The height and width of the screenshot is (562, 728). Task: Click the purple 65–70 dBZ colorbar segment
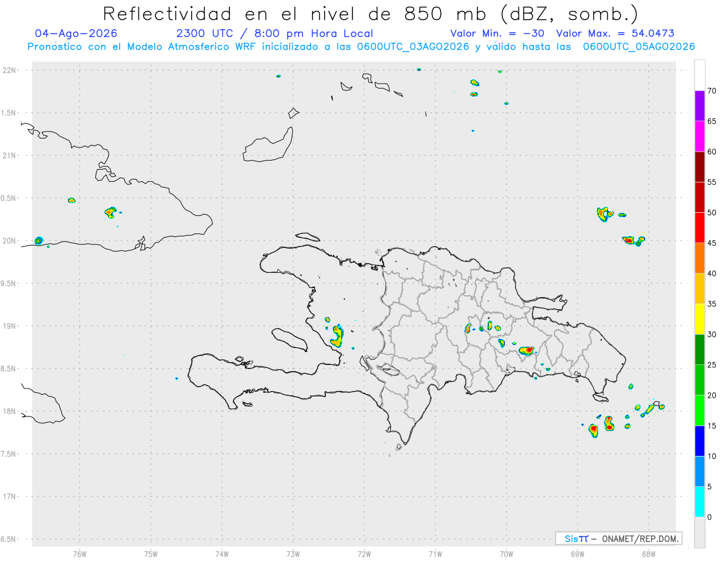tap(699, 106)
